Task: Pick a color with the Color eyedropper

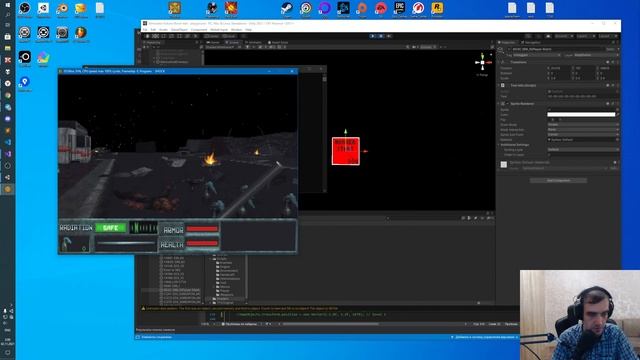Action: tap(618, 115)
